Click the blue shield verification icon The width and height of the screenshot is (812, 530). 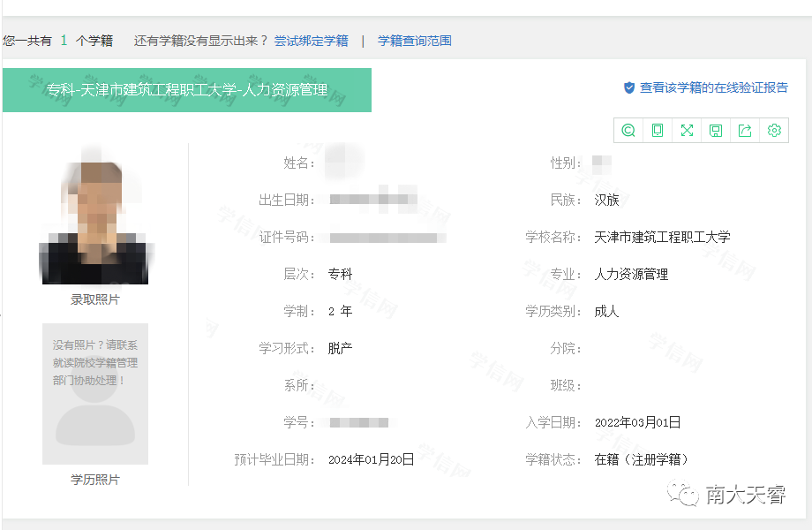point(629,88)
